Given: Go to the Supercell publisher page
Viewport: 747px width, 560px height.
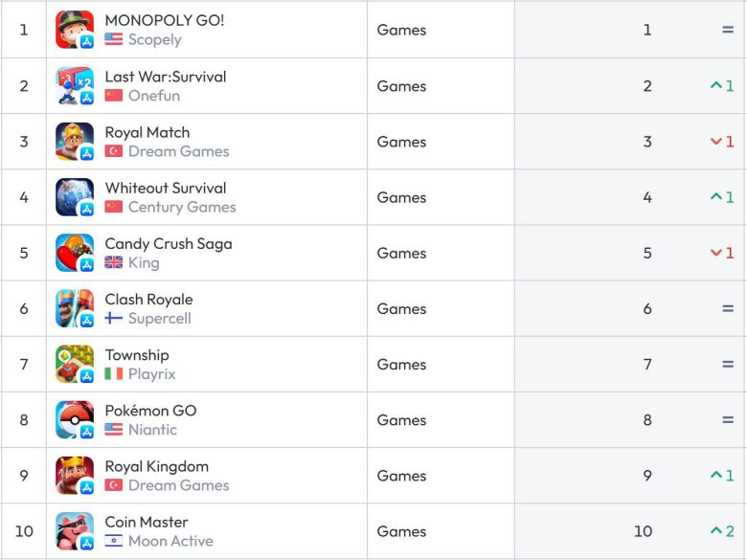Looking at the screenshot, I should coord(159,319).
